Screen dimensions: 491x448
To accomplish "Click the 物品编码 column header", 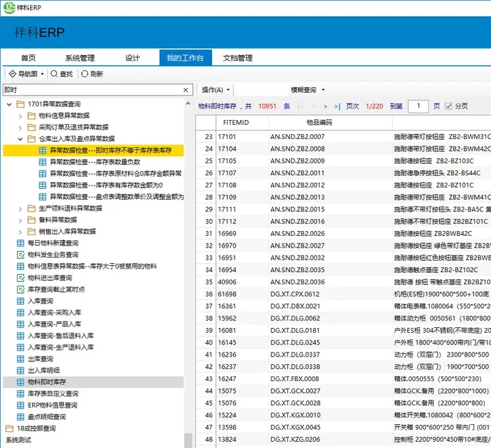I will [x=318, y=122].
